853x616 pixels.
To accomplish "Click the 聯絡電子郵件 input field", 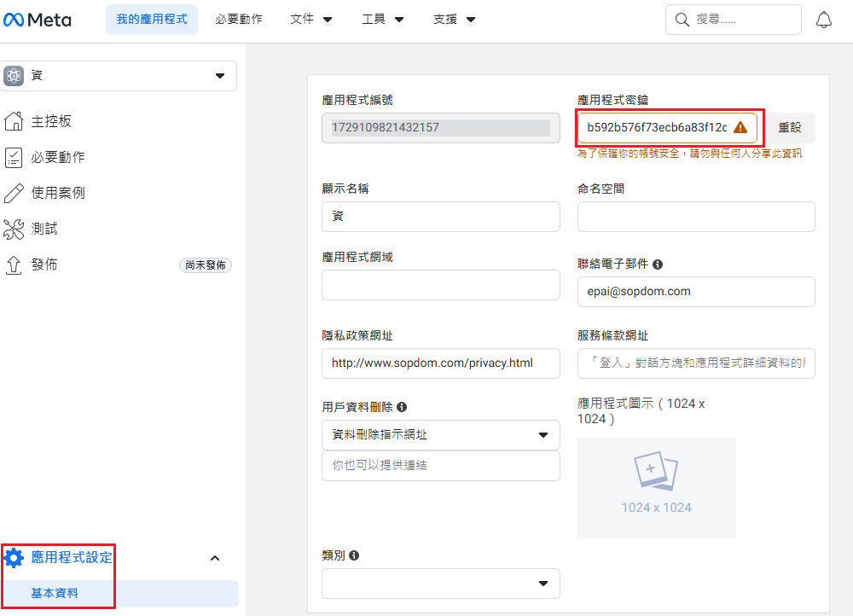I will pos(696,292).
